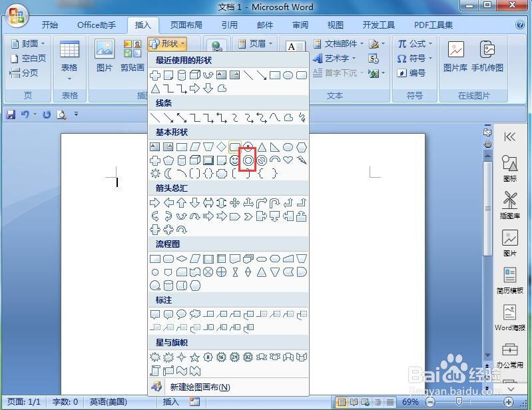The width and height of the screenshot is (532, 410).
Task: Open 图片库 online picture library
Action: pyautogui.click(x=455, y=57)
